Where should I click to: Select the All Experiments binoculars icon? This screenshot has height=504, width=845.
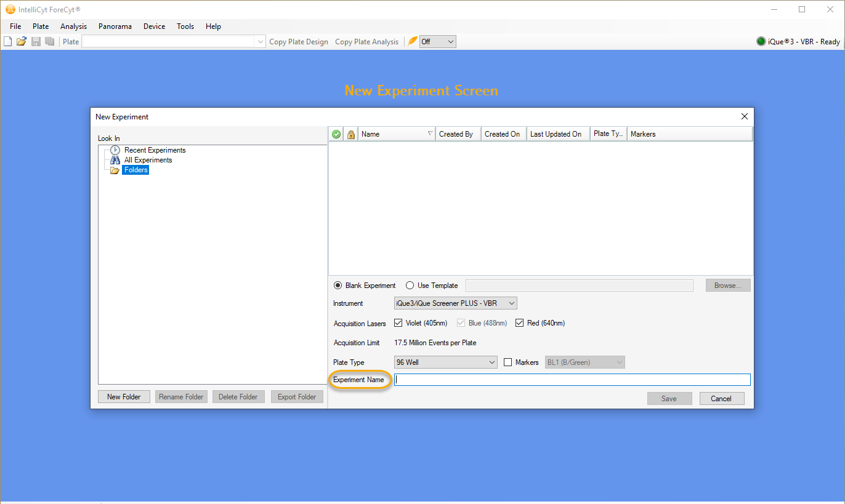pyautogui.click(x=115, y=160)
